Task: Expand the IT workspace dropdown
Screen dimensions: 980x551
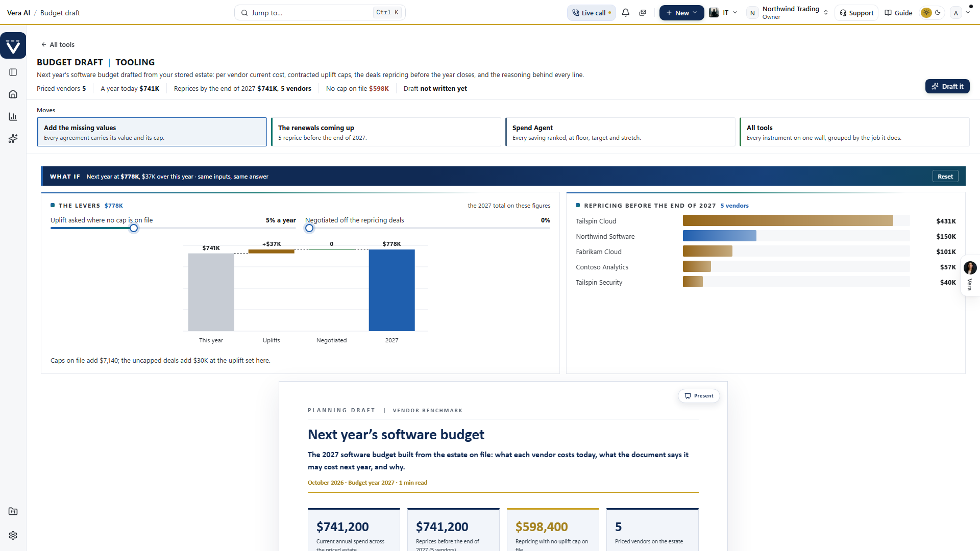Action: click(x=723, y=13)
